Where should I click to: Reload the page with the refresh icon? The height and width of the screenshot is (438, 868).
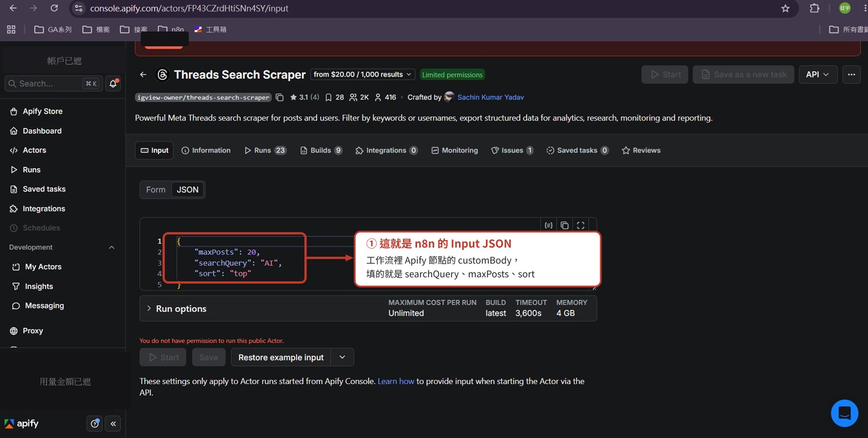(54, 9)
